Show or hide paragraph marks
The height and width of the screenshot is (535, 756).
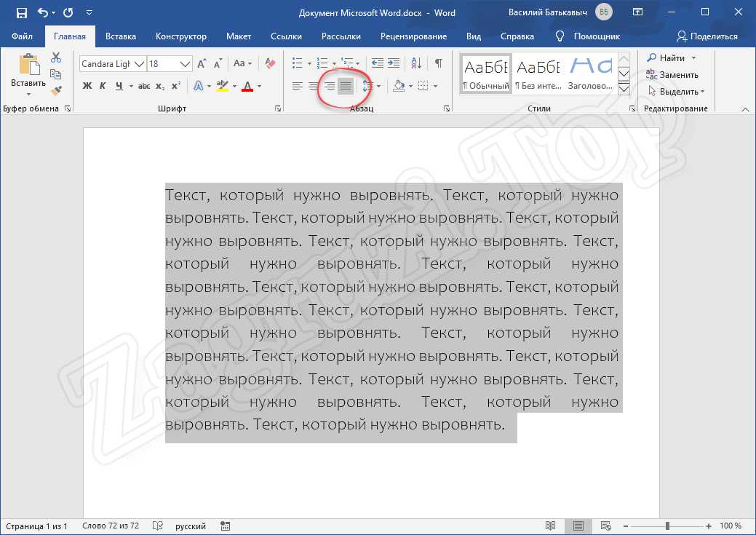(438, 63)
